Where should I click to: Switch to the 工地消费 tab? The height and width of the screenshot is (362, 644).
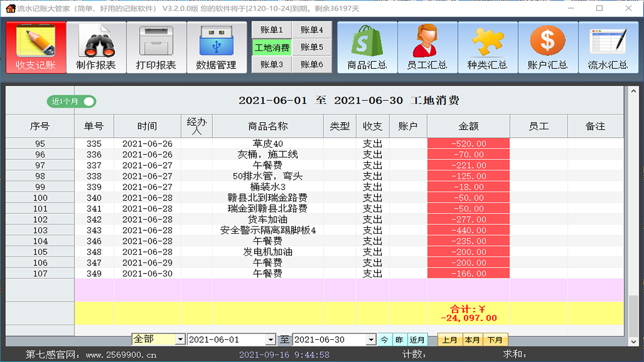click(271, 47)
